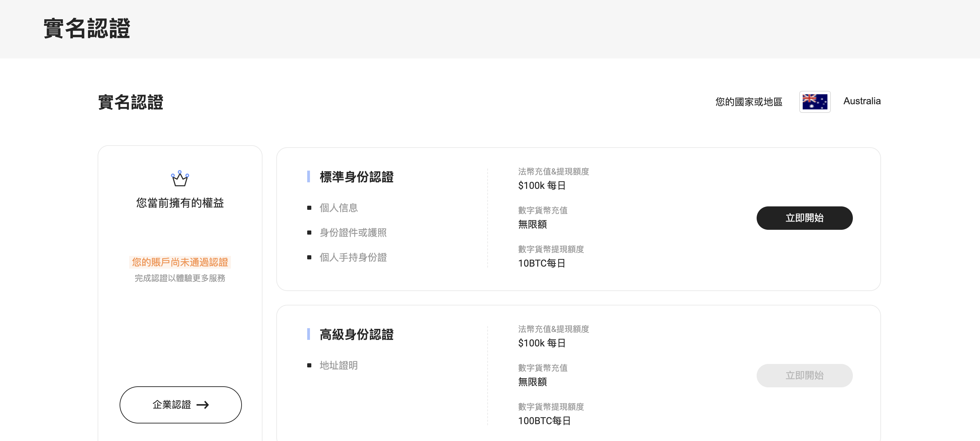
Task: Select the 個人信息 requirement item
Action: tap(338, 207)
